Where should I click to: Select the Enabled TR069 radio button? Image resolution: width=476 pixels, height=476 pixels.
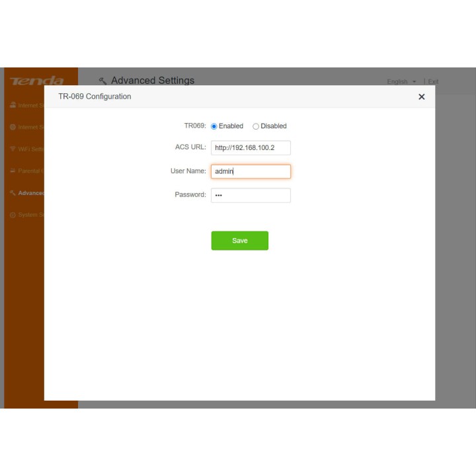pyautogui.click(x=214, y=126)
